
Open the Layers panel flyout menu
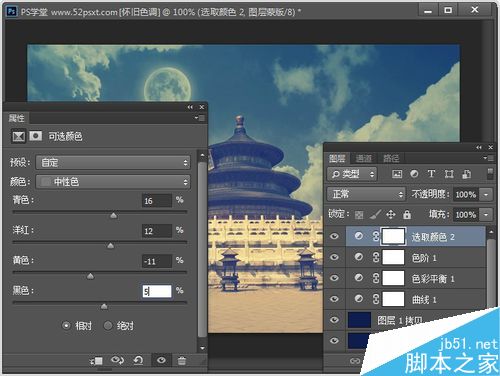pyautogui.click(x=489, y=158)
